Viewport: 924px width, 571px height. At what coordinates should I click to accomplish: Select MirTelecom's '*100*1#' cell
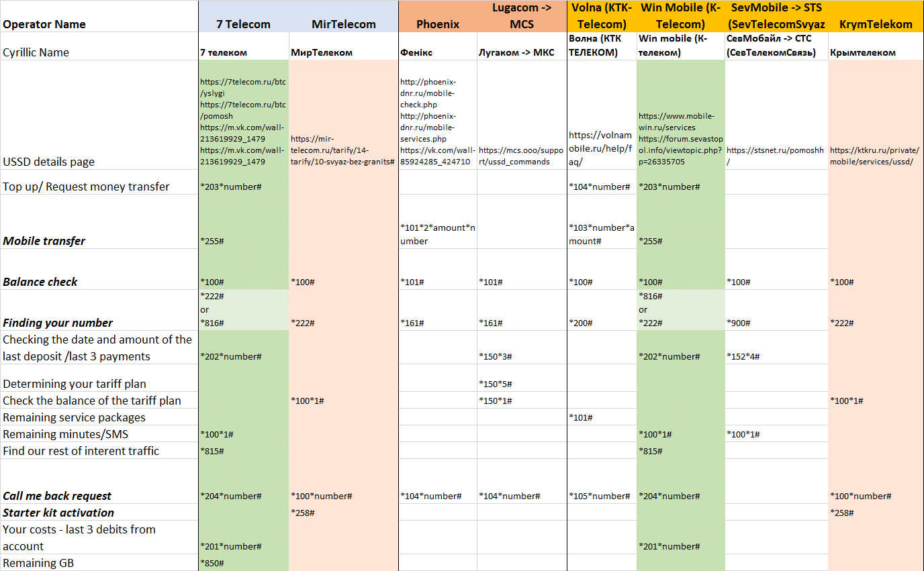click(344, 401)
